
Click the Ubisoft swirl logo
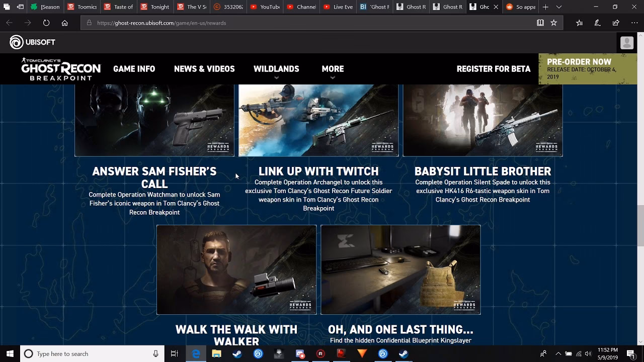pyautogui.click(x=16, y=42)
